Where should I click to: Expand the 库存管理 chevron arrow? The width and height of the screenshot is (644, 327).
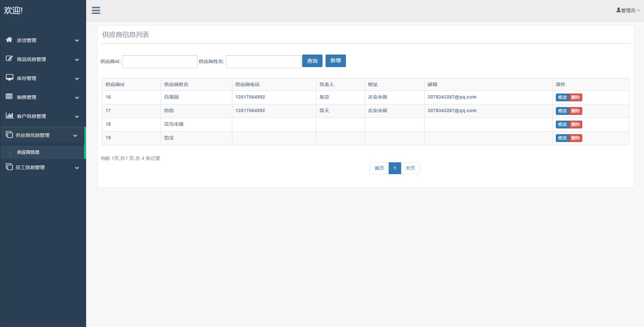pos(77,79)
